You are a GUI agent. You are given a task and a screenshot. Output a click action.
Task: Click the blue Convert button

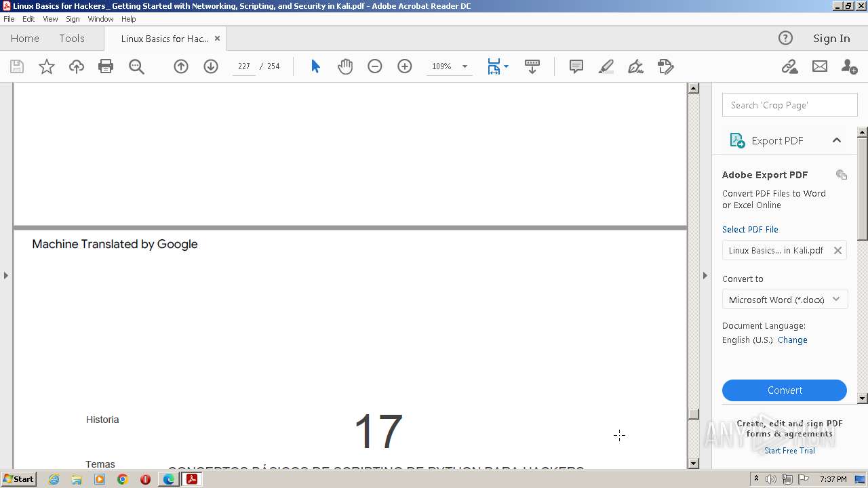click(785, 390)
